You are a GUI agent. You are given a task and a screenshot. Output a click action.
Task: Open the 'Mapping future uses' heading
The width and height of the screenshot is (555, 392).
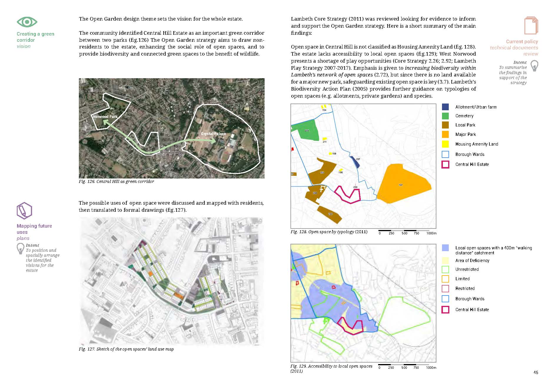[x=34, y=229]
